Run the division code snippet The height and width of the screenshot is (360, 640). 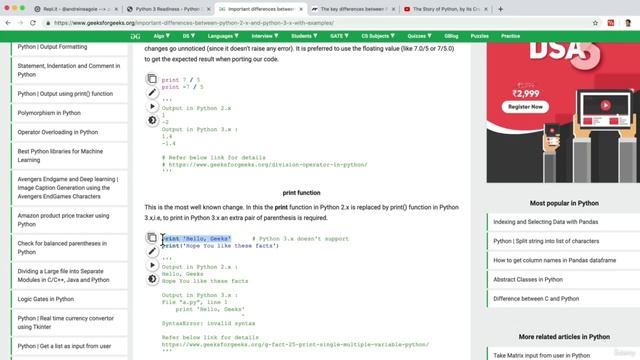pos(152,107)
